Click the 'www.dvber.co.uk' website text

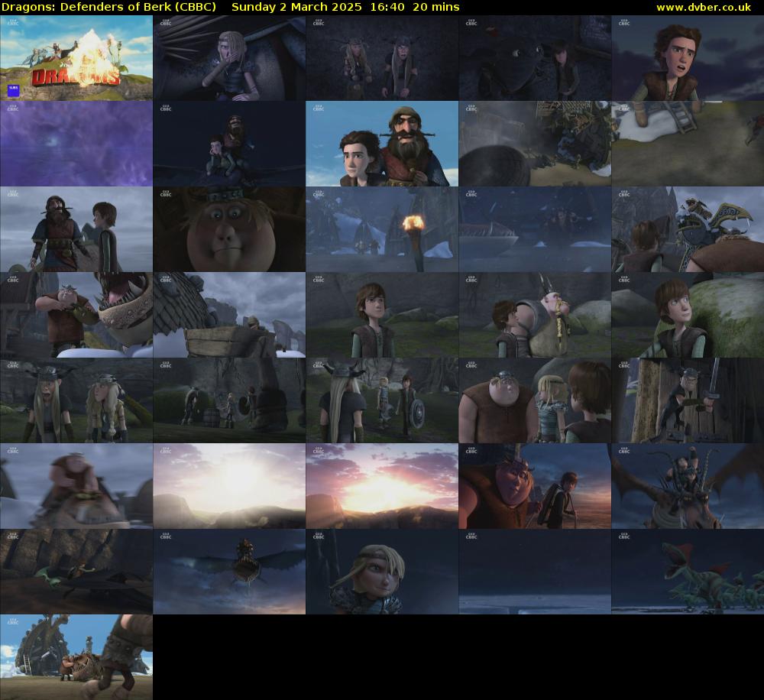(x=704, y=8)
